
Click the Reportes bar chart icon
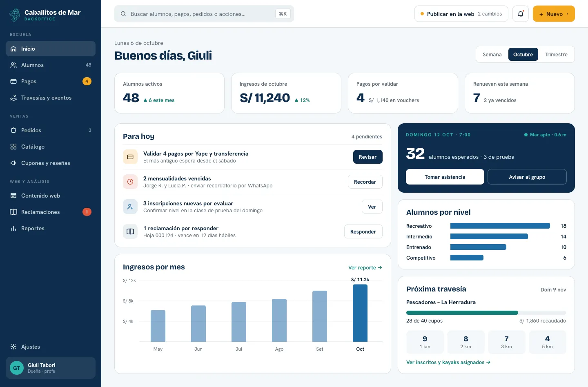(13, 228)
